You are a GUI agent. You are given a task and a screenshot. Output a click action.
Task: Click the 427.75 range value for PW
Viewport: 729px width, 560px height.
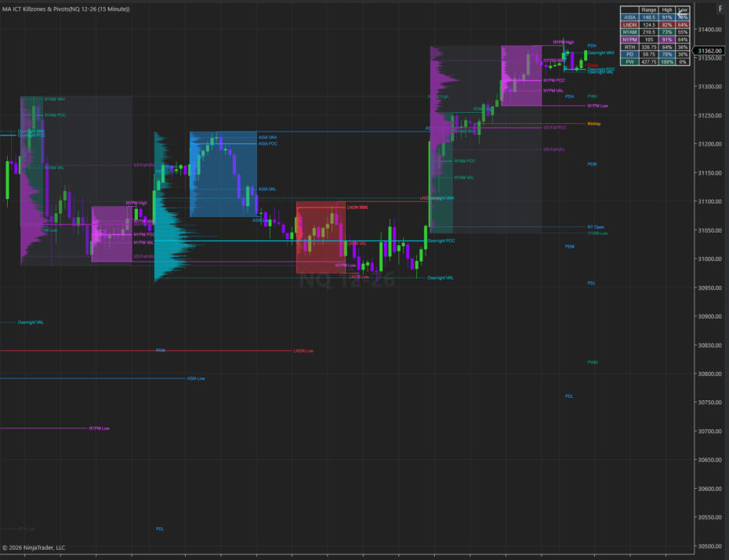(648, 62)
